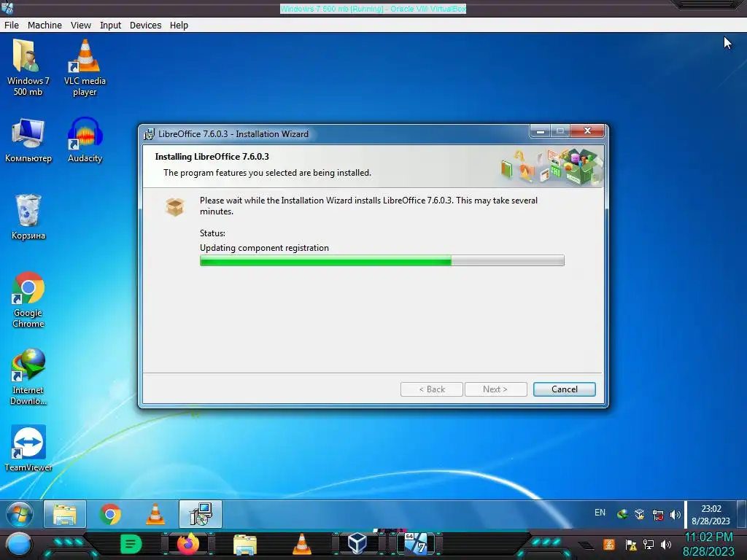Click the disabled Next > button
The image size is (747, 560).
tap(495, 389)
